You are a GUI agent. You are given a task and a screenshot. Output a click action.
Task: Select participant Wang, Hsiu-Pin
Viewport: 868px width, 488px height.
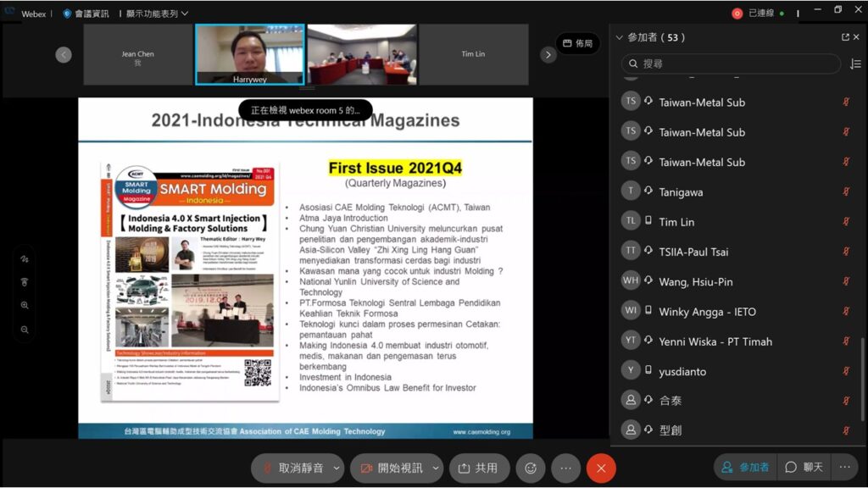pos(737,281)
